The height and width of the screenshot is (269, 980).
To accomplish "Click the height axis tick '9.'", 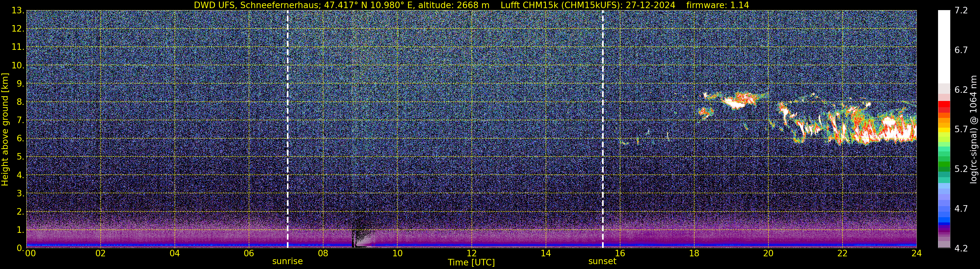I will point(21,84).
